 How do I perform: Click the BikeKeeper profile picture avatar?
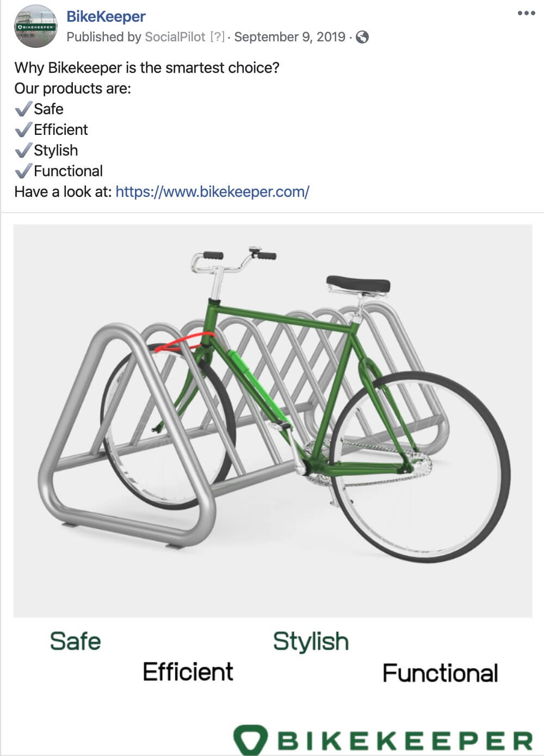pos(36,26)
